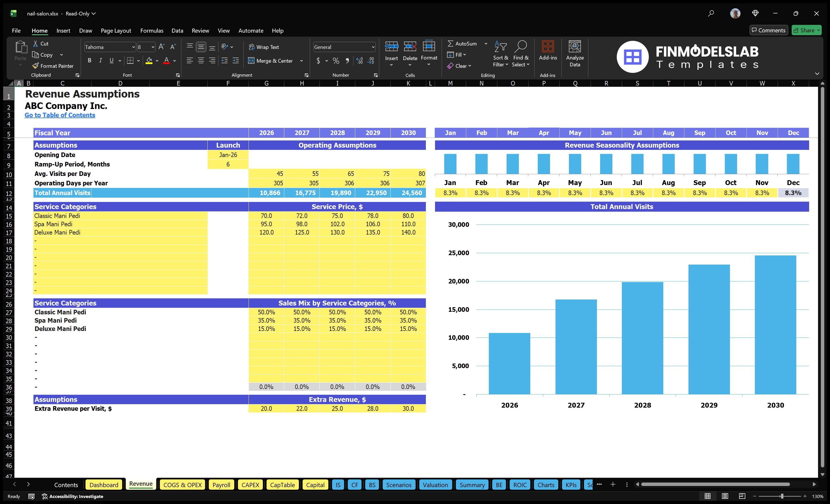This screenshot has width=830, height=504.
Task: Open the General number format dropdown
Action: point(373,47)
